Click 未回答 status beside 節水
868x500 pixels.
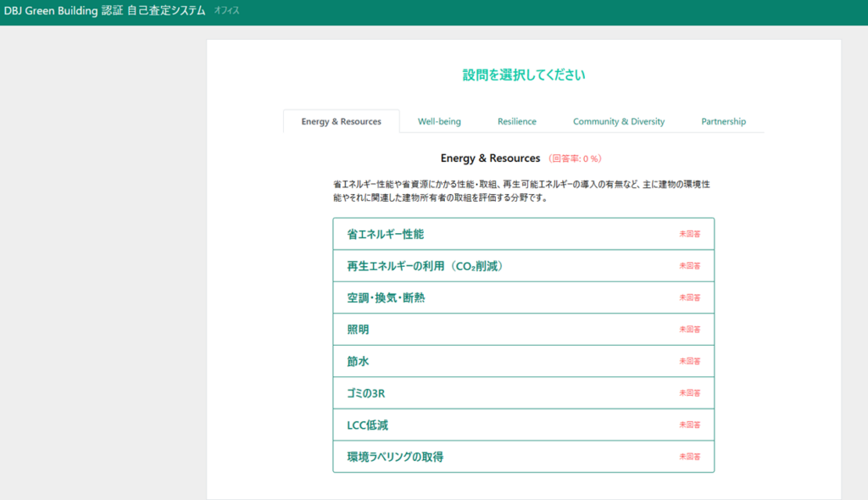689,362
